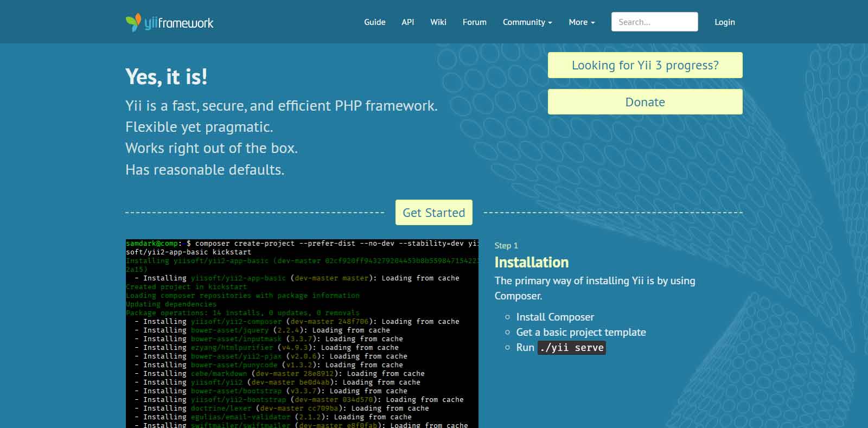Screen dimensions: 868x428
Task: Click the Installation heading
Action: pos(532,263)
